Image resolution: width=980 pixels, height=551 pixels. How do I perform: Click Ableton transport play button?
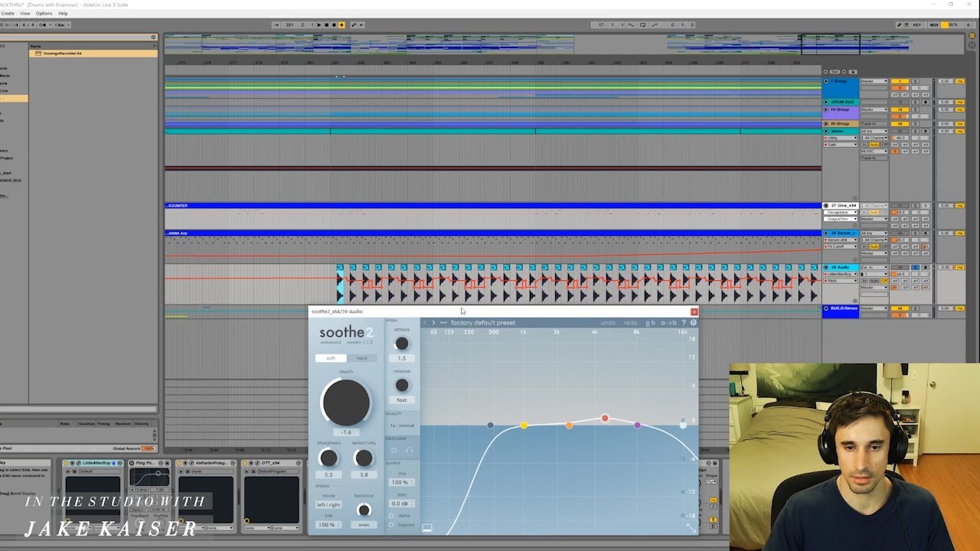[318, 24]
